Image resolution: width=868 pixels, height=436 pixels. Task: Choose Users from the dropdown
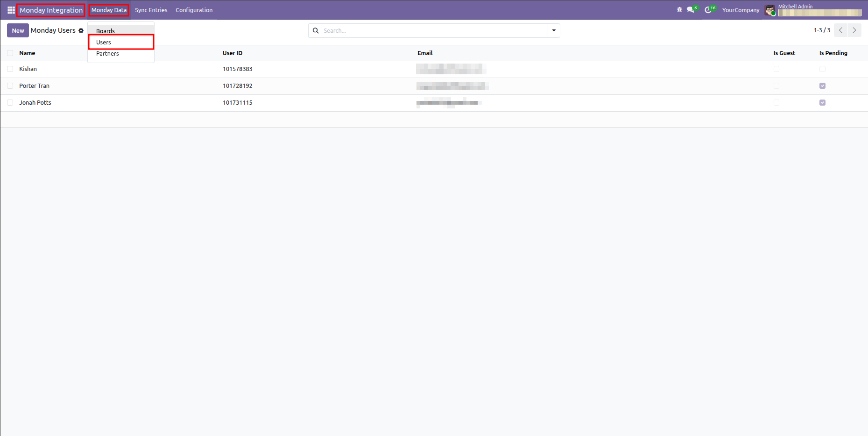(121, 42)
